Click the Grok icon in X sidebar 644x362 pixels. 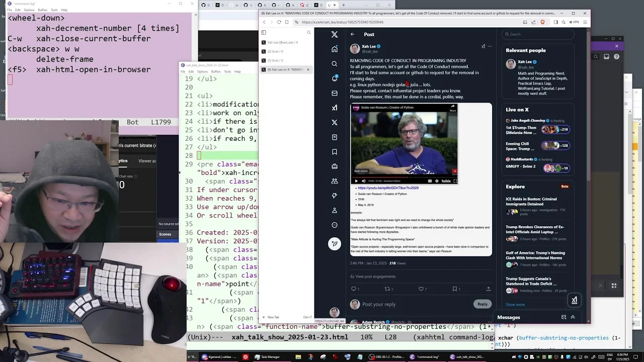pyautogui.click(x=335, y=108)
